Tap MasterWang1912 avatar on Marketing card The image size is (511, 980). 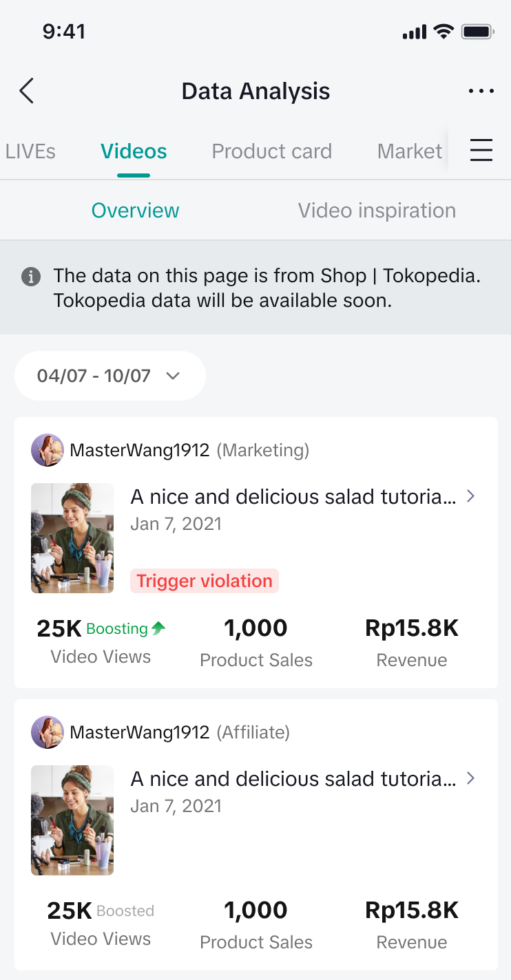click(x=47, y=451)
